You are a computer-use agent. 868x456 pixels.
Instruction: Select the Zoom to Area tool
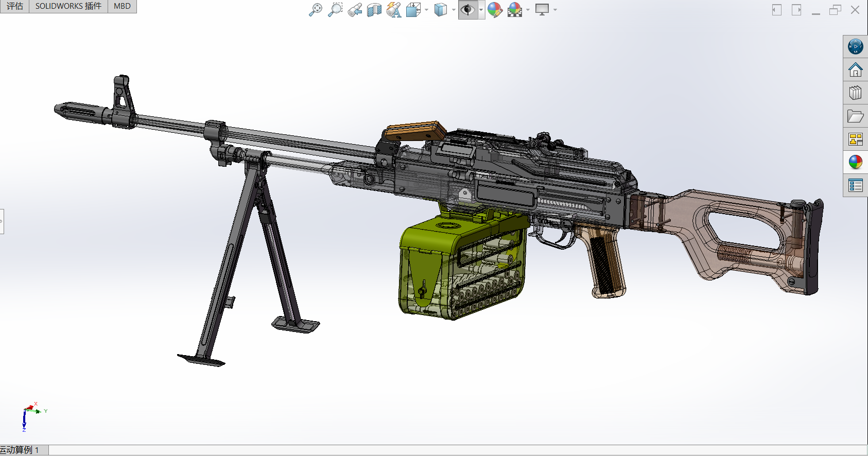point(335,10)
